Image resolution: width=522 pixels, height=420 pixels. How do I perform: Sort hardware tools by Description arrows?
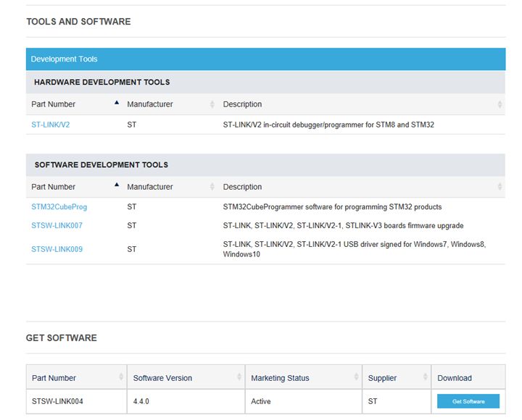point(500,104)
